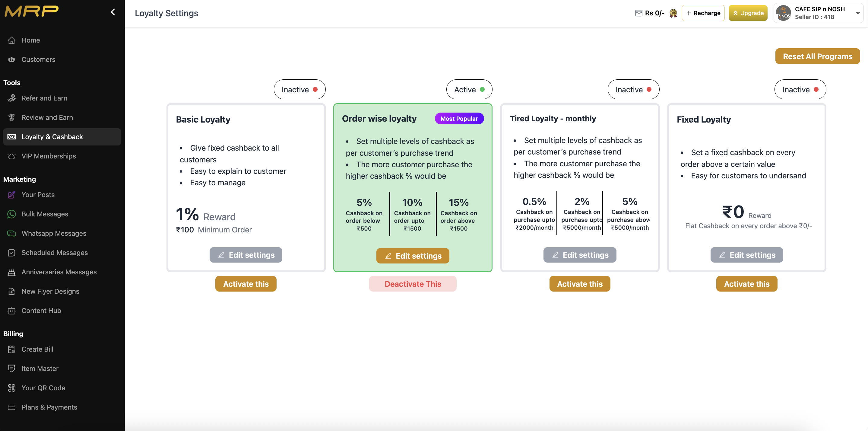Open Scheduled Messages from sidebar

55,253
